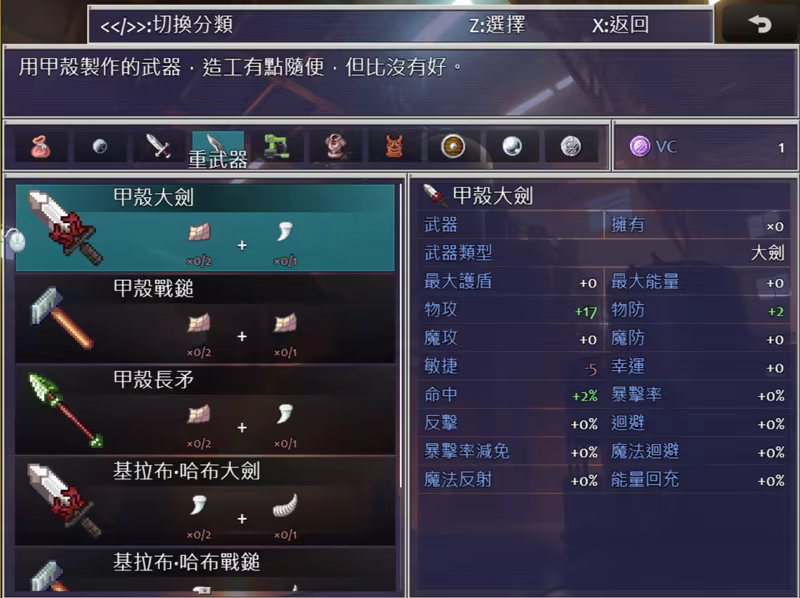The height and width of the screenshot is (598, 800).
Task: Select the 甲殼大劍 recipe entry
Action: pyautogui.click(x=205, y=228)
